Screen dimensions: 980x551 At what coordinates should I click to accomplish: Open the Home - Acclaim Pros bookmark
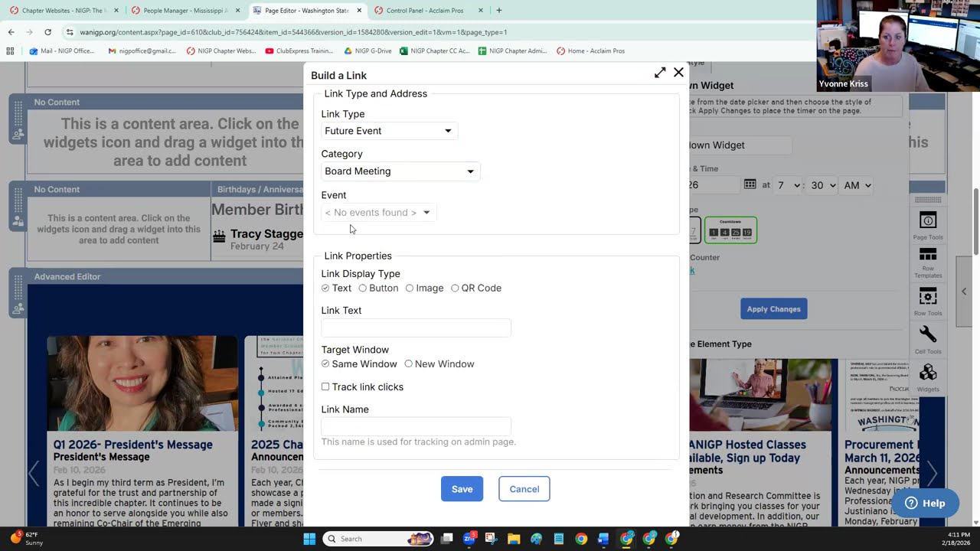click(591, 51)
